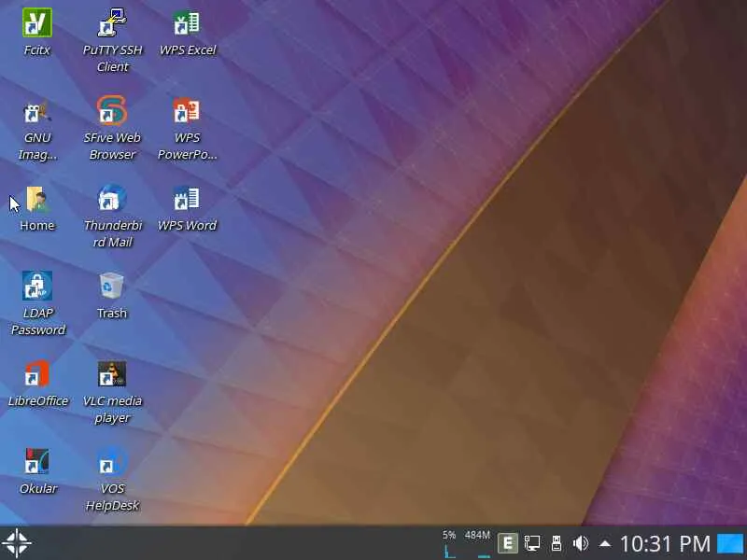This screenshot has height=560, width=747.
Task: Click the blue show desktop button
Action: tap(730, 543)
